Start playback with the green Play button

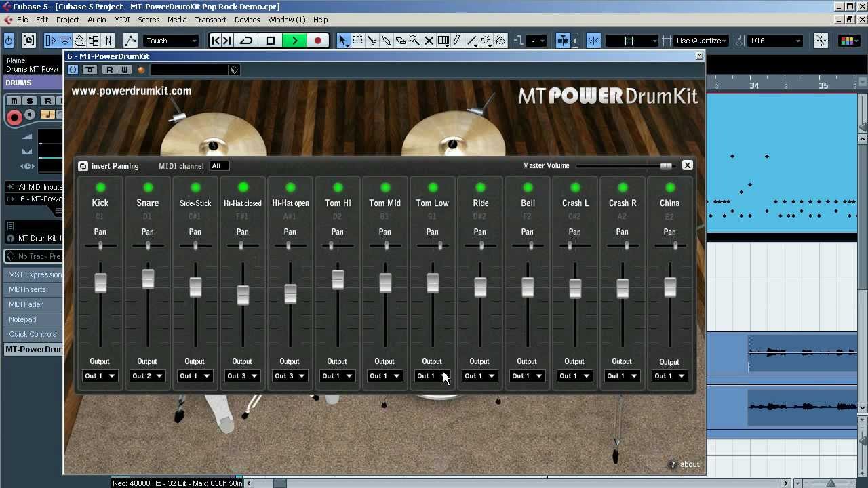tap(294, 41)
